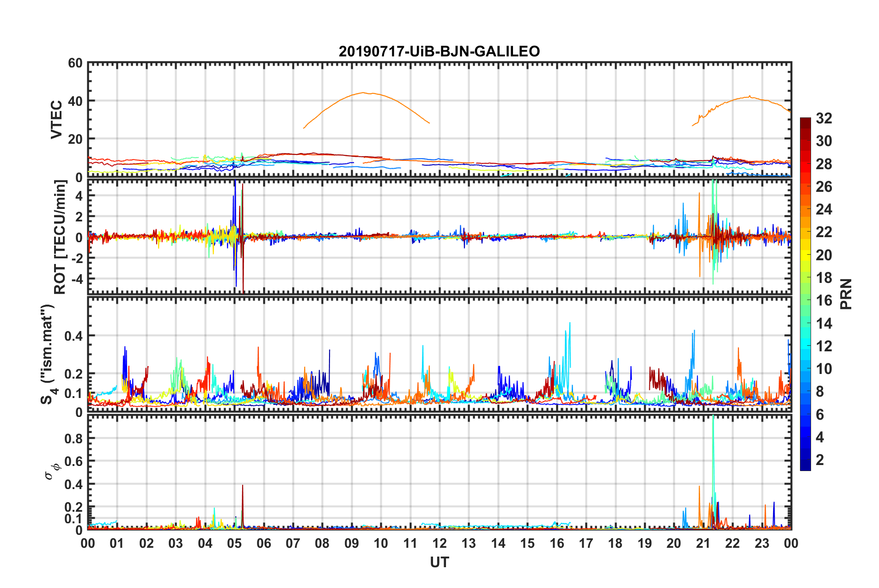
Task: Click x-axis hour tick 05
Action: tap(234, 543)
